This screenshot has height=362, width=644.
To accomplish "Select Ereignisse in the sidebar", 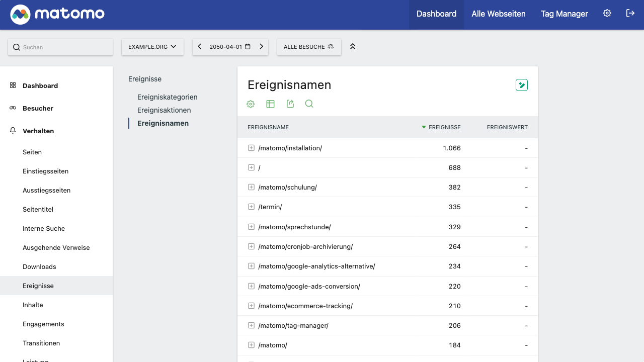I will [x=56, y=286].
